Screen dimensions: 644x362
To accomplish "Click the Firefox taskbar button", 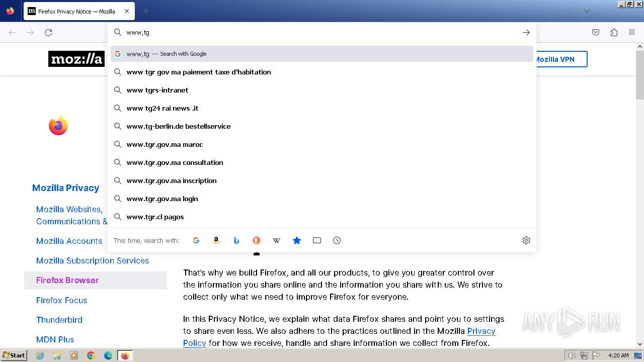I will click(x=125, y=355).
